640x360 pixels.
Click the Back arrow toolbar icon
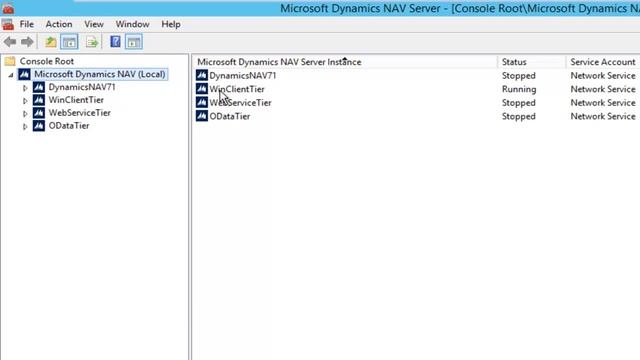tap(10, 42)
